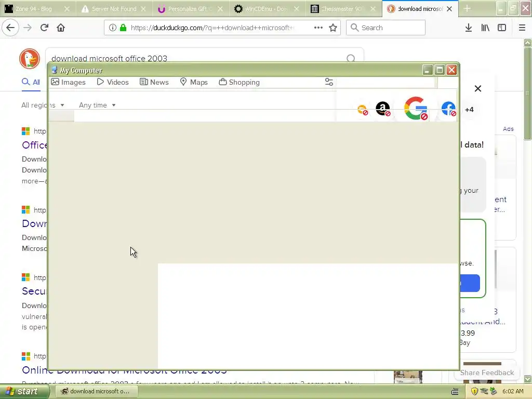The width and height of the screenshot is (532, 399).
Task: Close the Zone 94 - Blog tab
Action: coord(67,9)
